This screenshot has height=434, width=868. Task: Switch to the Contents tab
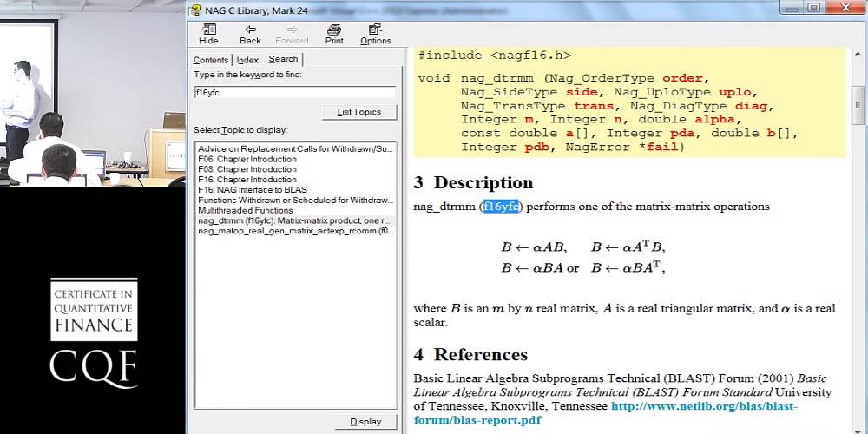[x=210, y=60]
